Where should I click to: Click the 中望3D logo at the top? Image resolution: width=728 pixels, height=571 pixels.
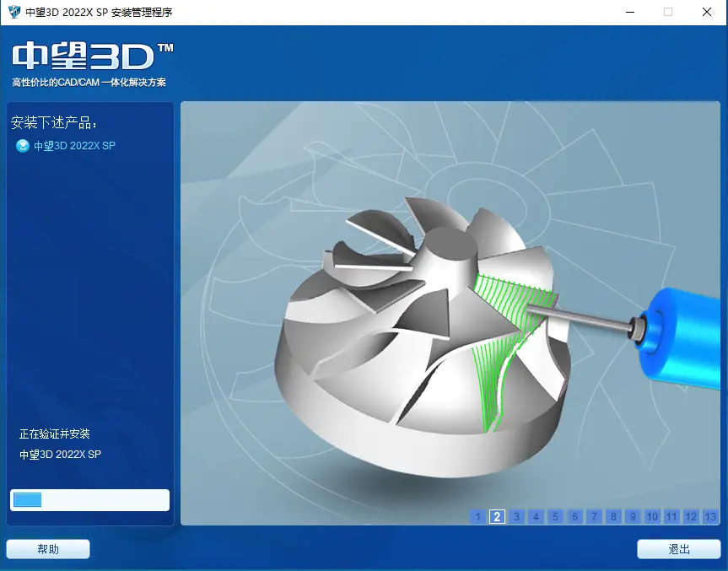pyautogui.click(x=93, y=57)
